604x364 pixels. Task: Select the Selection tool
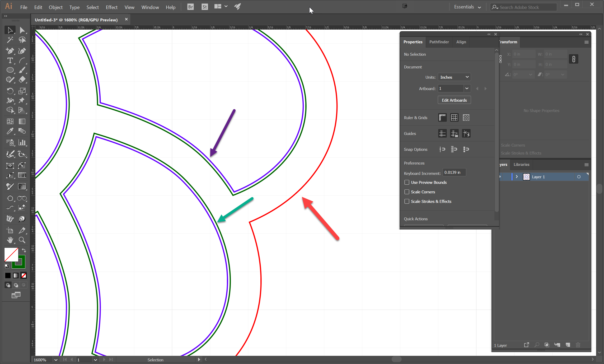pos(10,30)
